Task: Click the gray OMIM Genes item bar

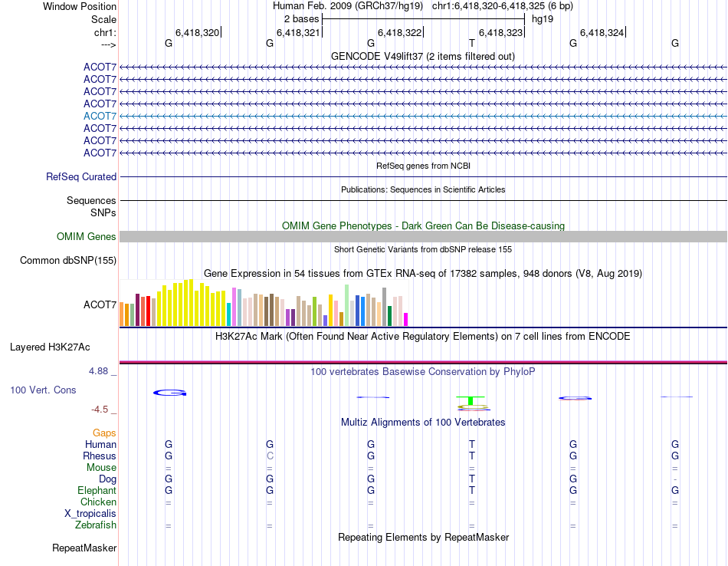Action: pos(423,236)
